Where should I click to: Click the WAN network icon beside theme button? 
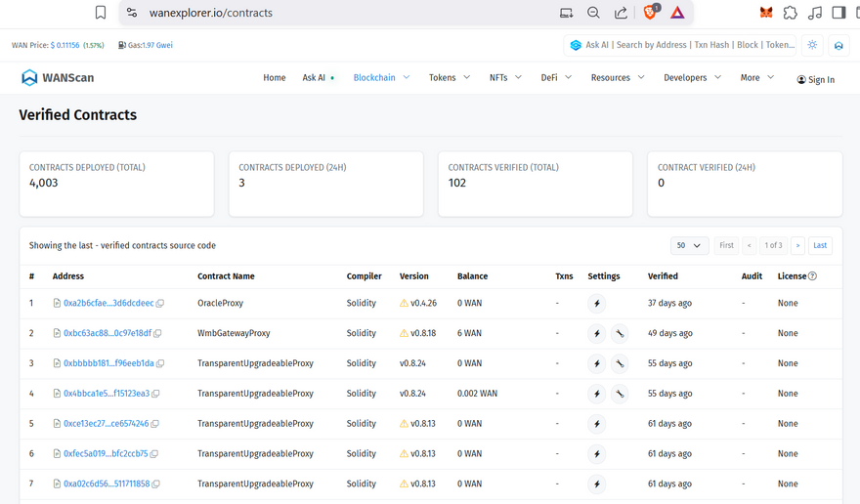pos(838,45)
